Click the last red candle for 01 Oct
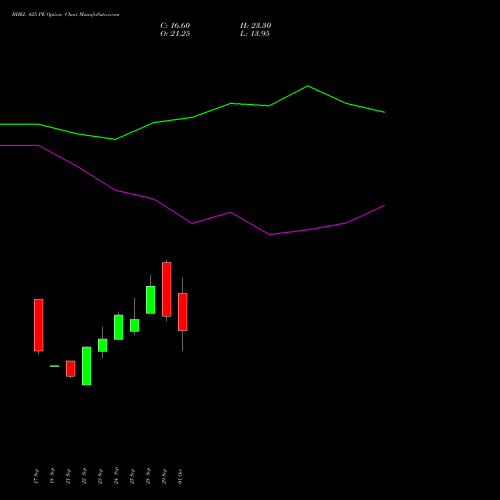 pos(183,312)
